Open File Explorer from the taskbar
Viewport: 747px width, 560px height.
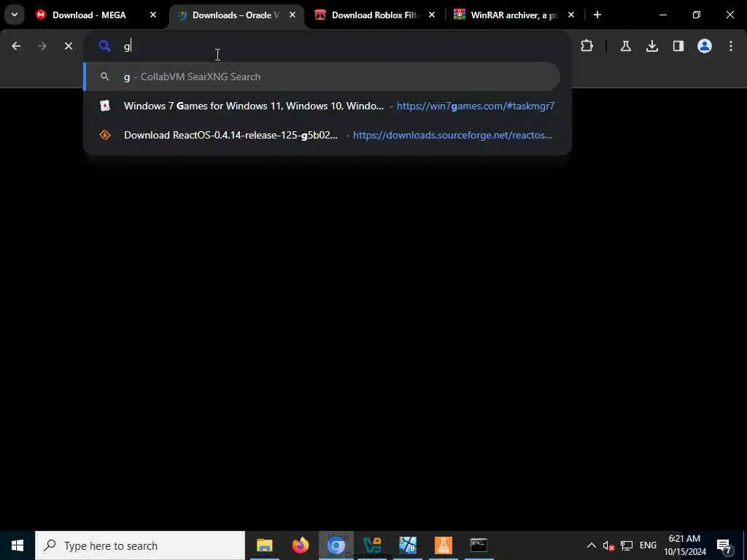[264, 545]
